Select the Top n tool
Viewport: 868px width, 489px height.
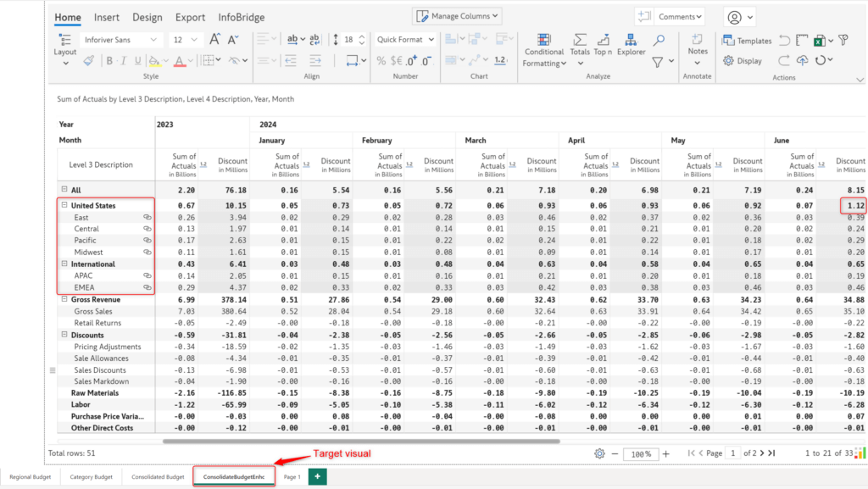click(603, 40)
